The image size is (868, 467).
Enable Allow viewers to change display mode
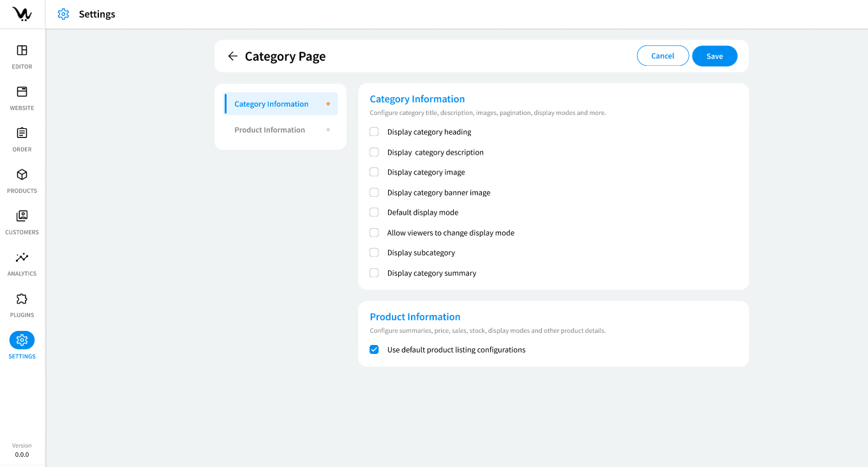pos(374,233)
